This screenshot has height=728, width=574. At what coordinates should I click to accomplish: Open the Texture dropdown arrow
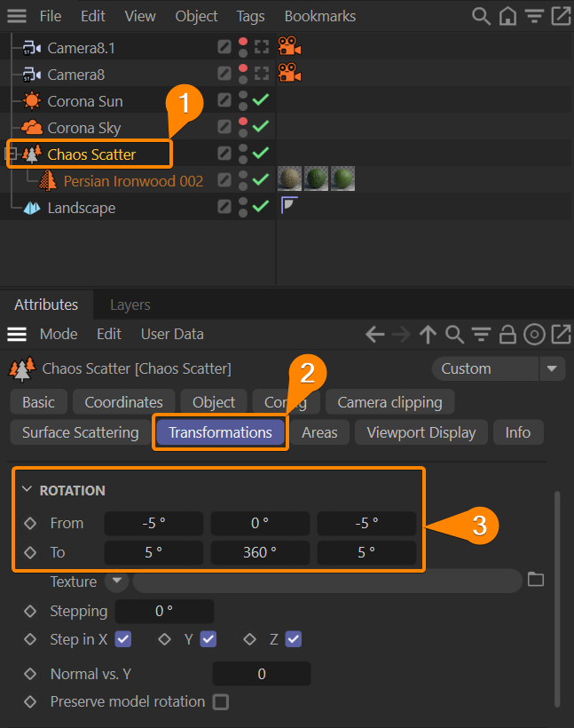pyautogui.click(x=116, y=581)
